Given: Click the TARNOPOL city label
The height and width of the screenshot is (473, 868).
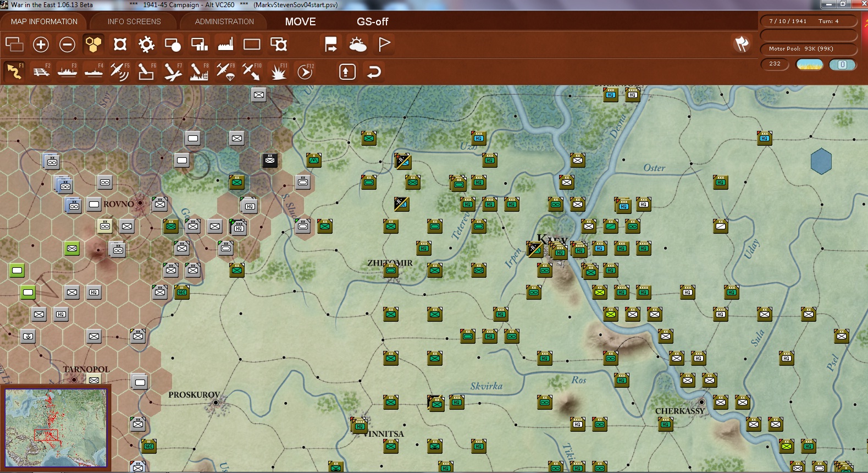Looking at the screenshot, I should [86, 370].
